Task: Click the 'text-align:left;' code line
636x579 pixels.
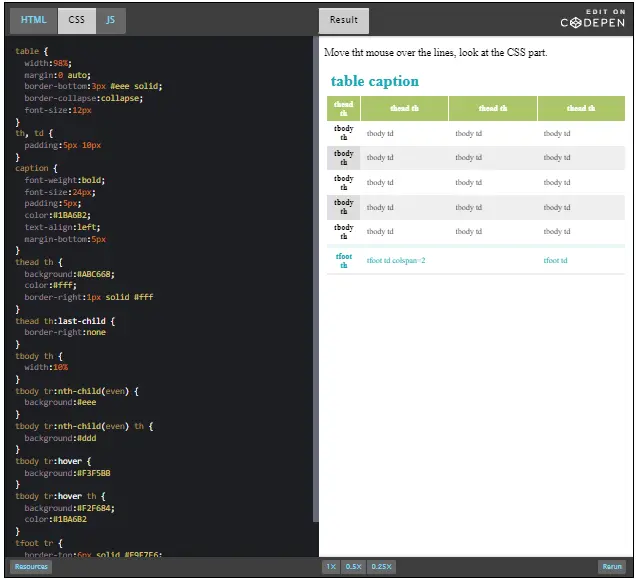Action: 62,227
